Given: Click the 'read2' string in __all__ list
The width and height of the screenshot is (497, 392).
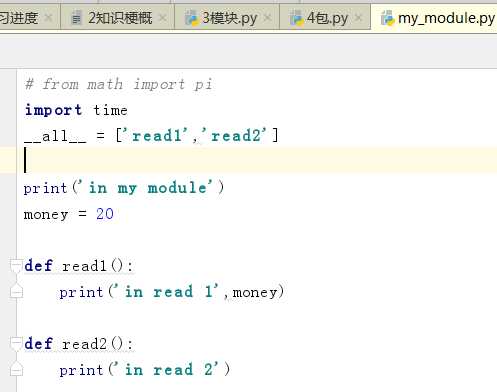Looking at the screenshot, I should point(234,136).
